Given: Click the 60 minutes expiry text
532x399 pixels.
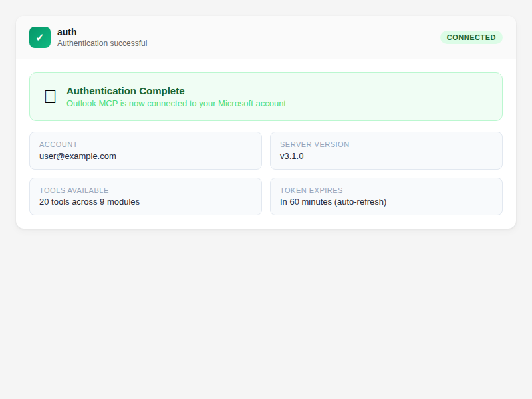Looking at the screenshot, I should tap(333, 201).
